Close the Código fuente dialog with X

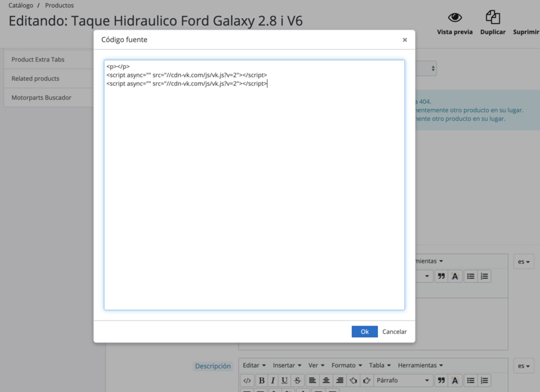point(404,40)
